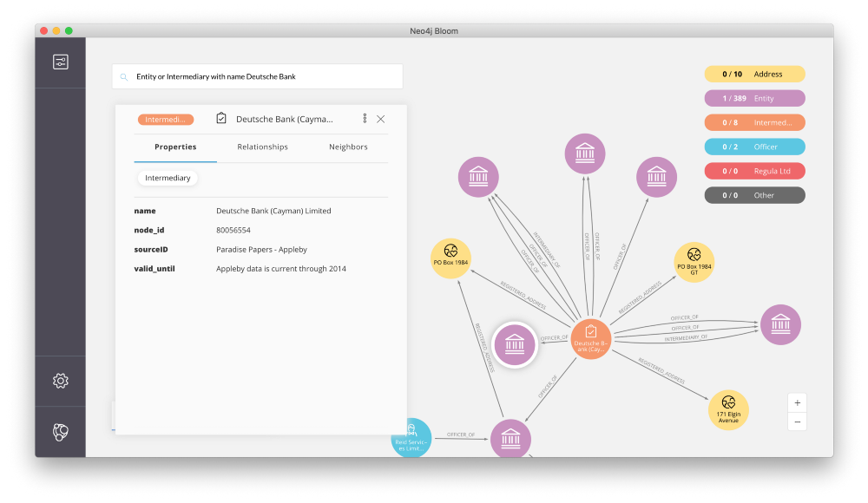Select the Officer legend category
This screenshot has width=868, height=503.
[x=754, y=147]
